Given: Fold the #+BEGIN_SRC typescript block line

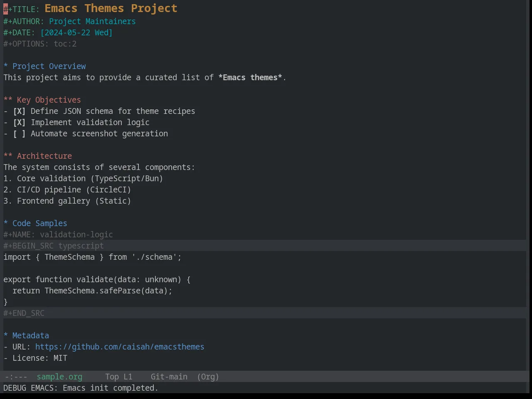Looking at the screenshot, I should pos(54,246).
